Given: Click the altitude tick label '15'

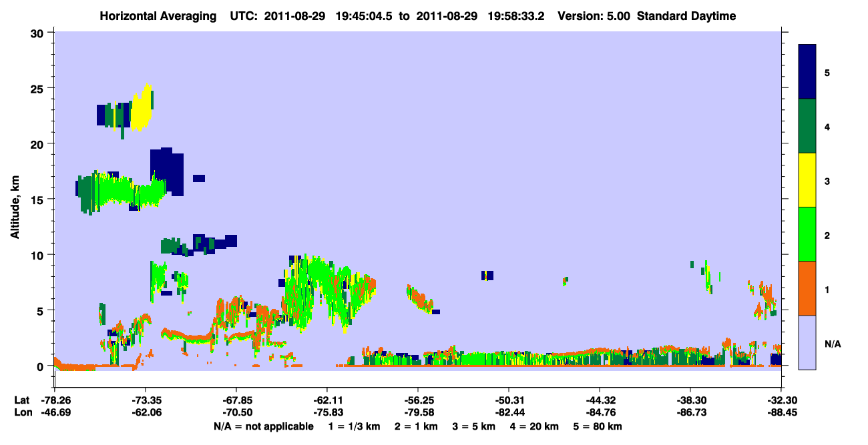Looking at the screenshot, I should pos(38,199).
